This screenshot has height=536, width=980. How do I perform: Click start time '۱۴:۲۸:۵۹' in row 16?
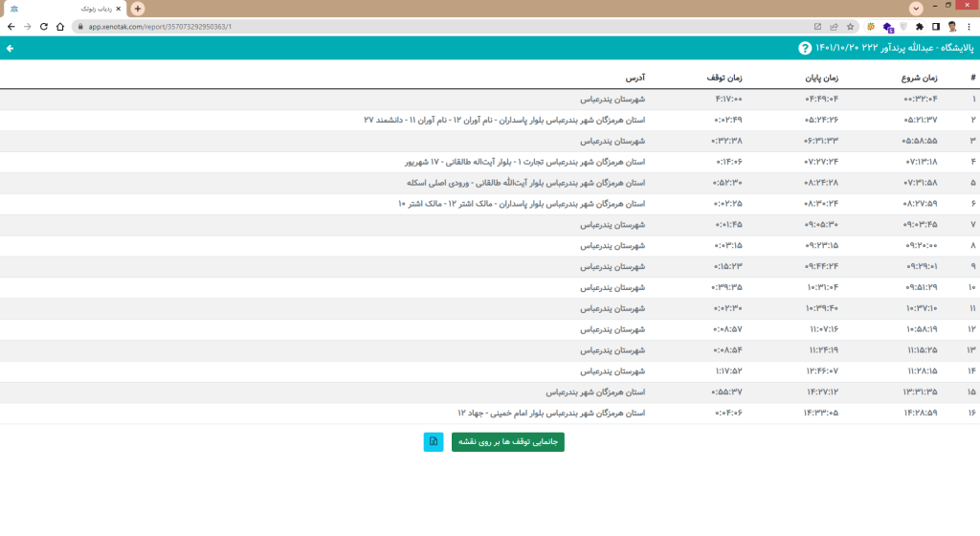[921, 413]
